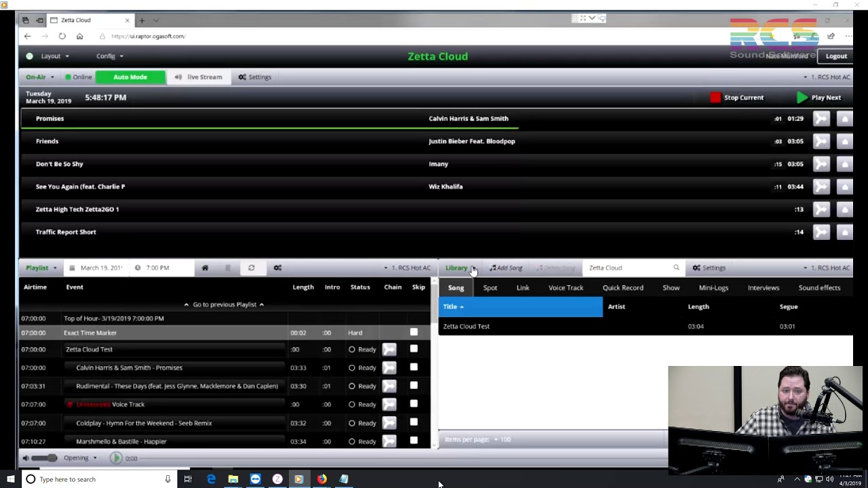Click the speaker volume icon in preview player
This screenshot has height=488, width=868.
(26, 458)
